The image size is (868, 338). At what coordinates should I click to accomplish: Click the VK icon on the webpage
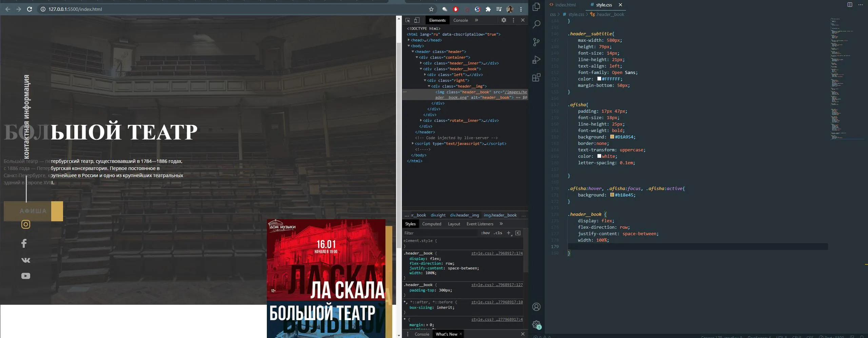click(26, 260)
